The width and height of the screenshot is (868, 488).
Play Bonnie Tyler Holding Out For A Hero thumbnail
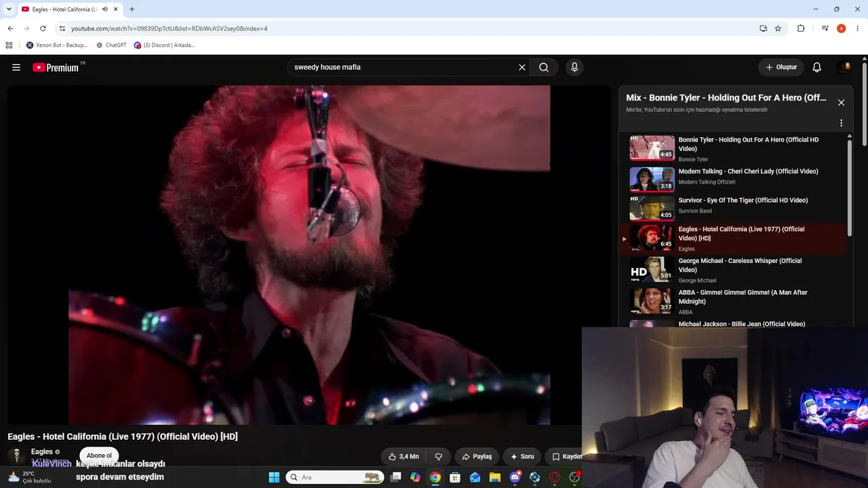click(652, 148)
